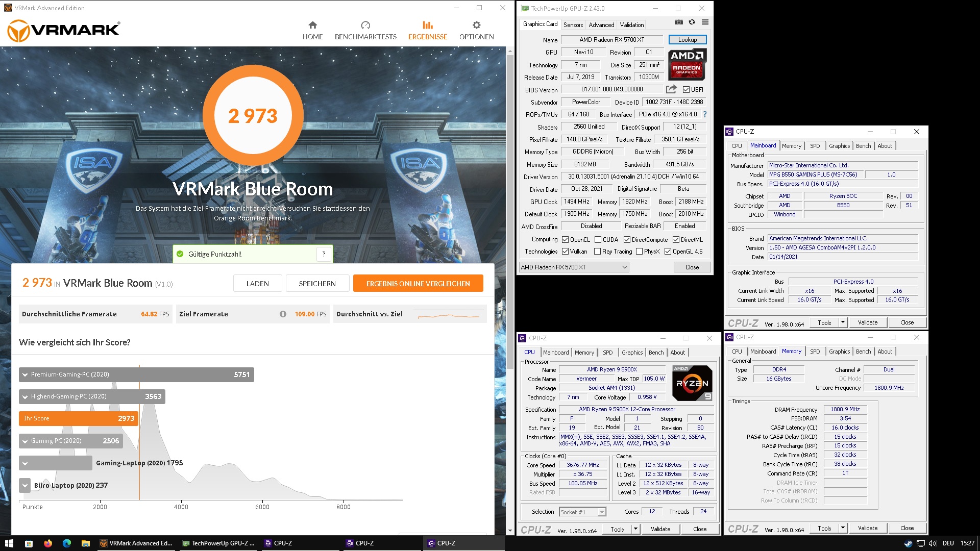Open Graphics tab in CPU-Z Memory window
This screenshot has width=980, height=551.
(x=839, y=352)
